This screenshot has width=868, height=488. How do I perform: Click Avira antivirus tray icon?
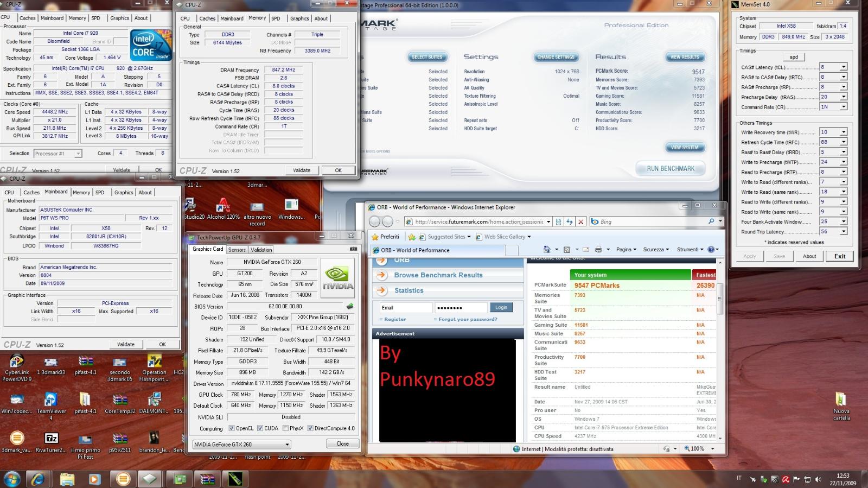(x=785, y=479)
